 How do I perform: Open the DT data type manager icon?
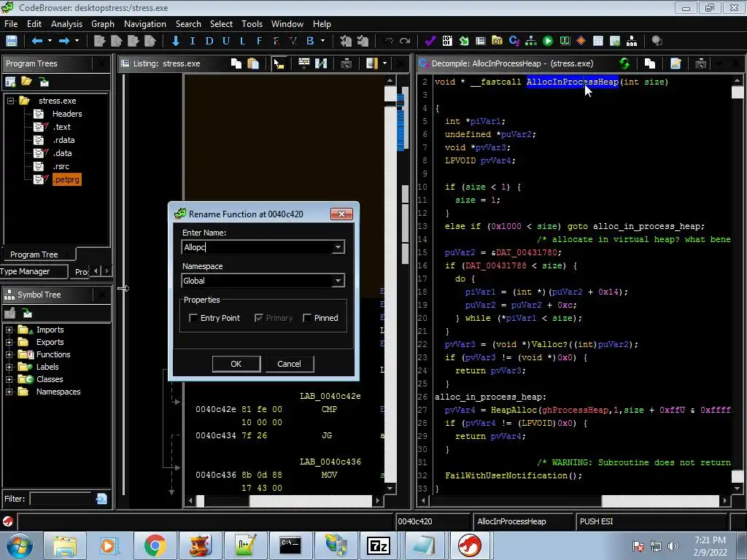(497, 41)
